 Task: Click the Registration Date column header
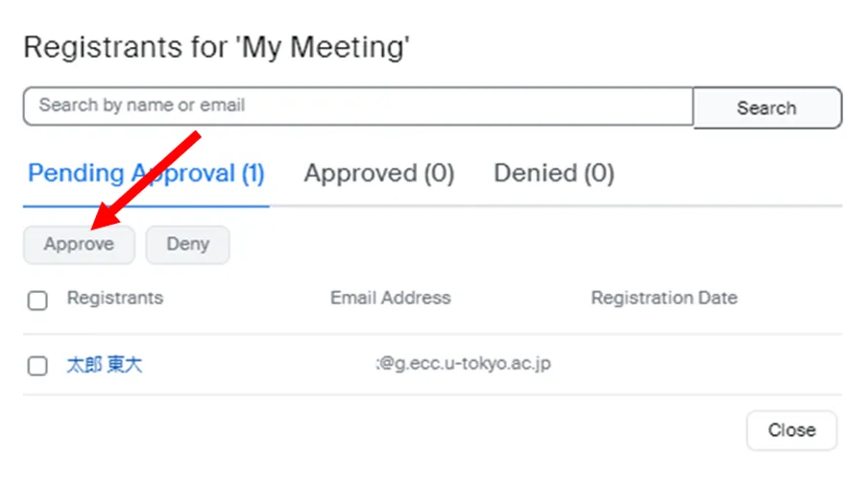tap(663, 298)
